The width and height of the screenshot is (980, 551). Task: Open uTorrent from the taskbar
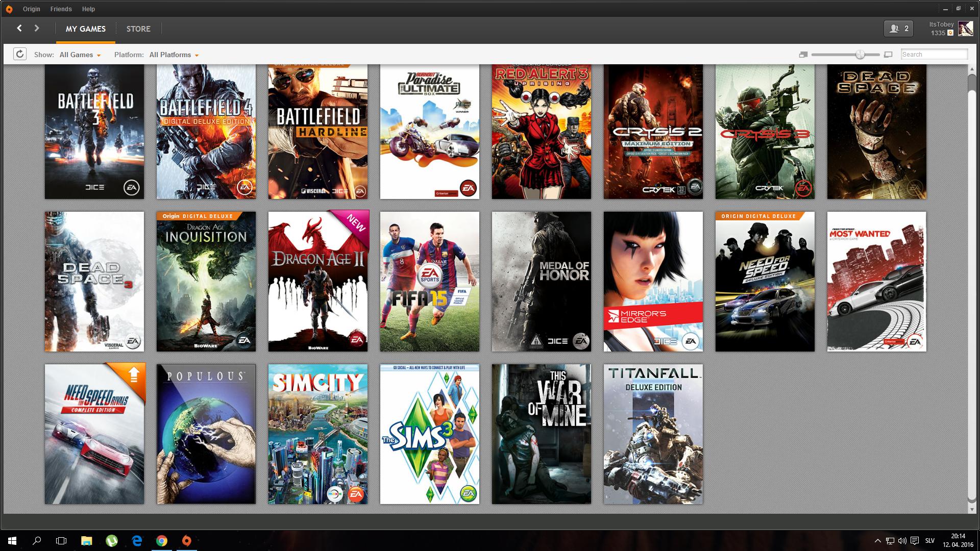point(111,540)
